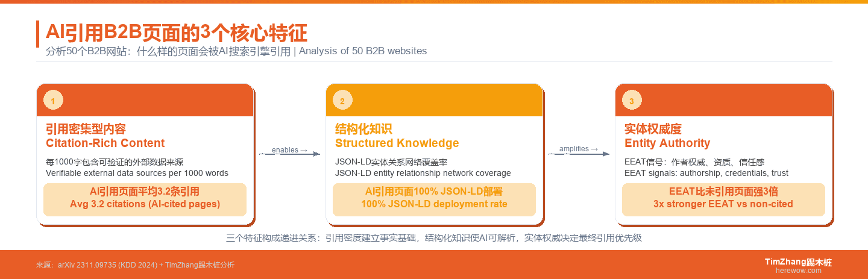The width and height of the screenshot is (868, 279).
Task: Click the TimZhang踢木桩 brand name in footer
Action: [x=798, y=262]
